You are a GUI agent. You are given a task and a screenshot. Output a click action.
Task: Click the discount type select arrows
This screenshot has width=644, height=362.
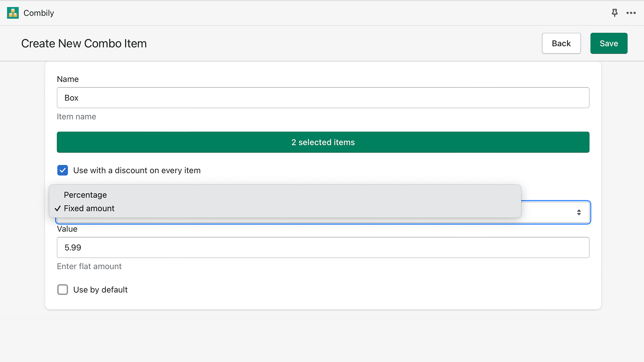(579, 212)
